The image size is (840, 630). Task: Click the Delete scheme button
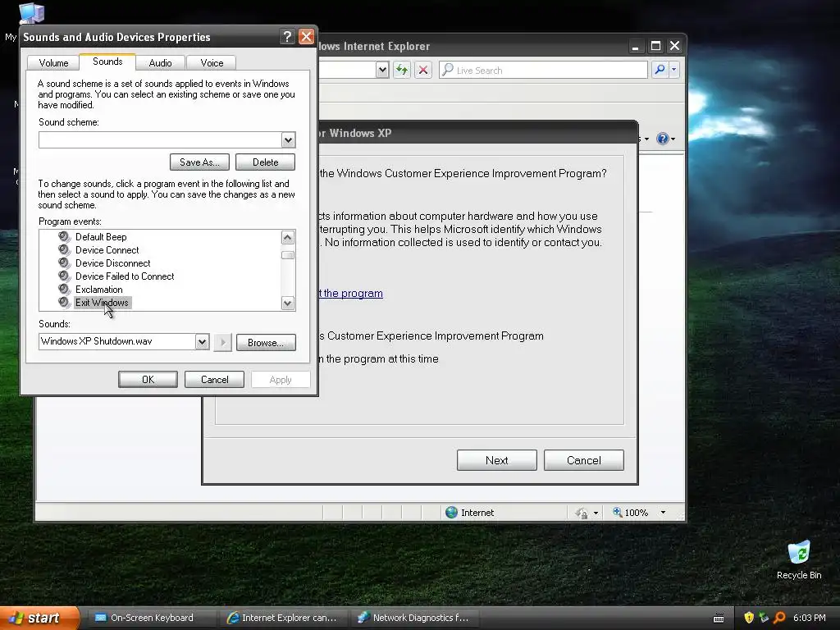(265, 162)
